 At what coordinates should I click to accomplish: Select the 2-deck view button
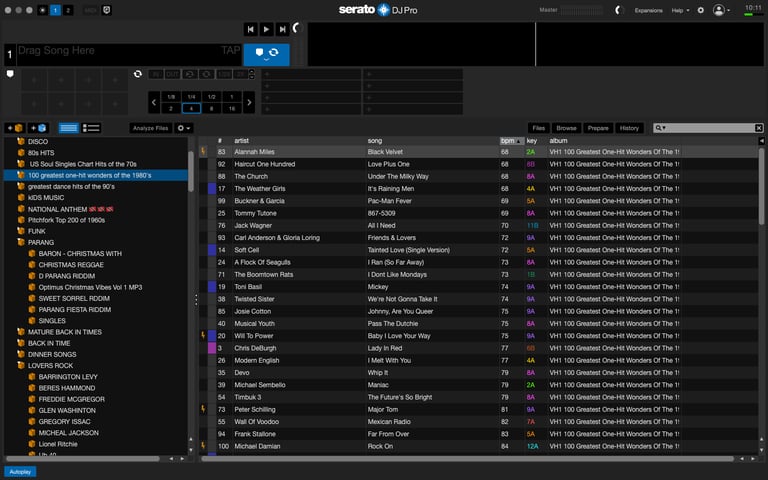pyautogui.click(x=68, y=10)
